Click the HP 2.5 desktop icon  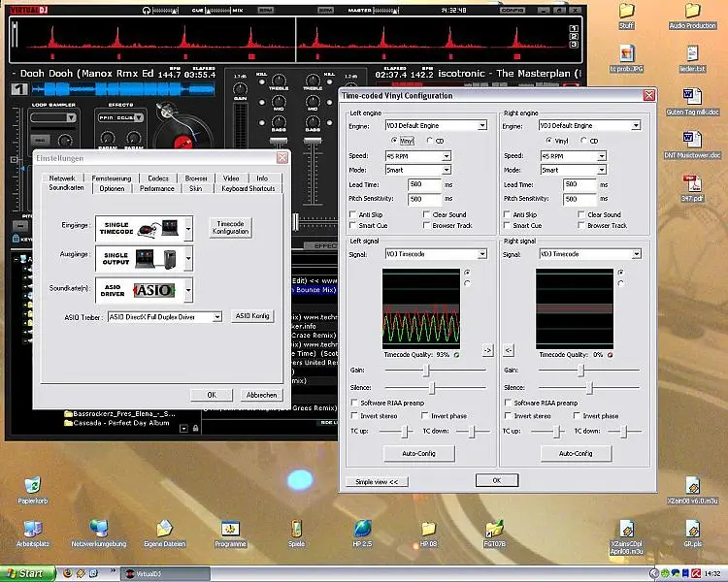362,529
